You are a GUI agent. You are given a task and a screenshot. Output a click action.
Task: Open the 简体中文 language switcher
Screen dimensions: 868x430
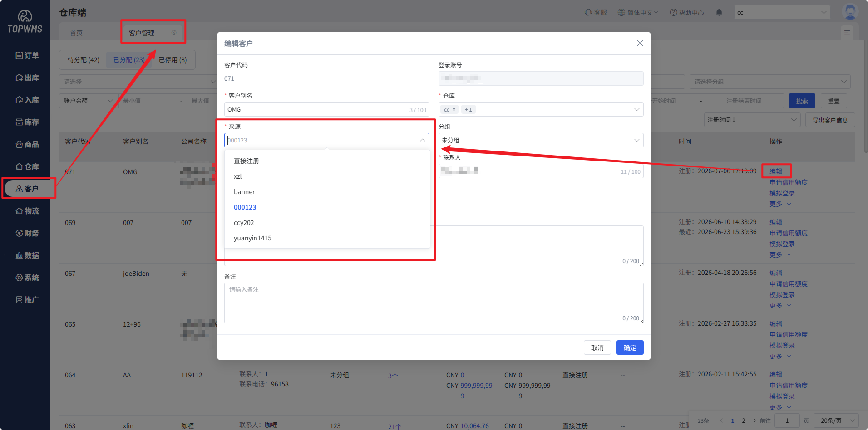coord(638,12)
